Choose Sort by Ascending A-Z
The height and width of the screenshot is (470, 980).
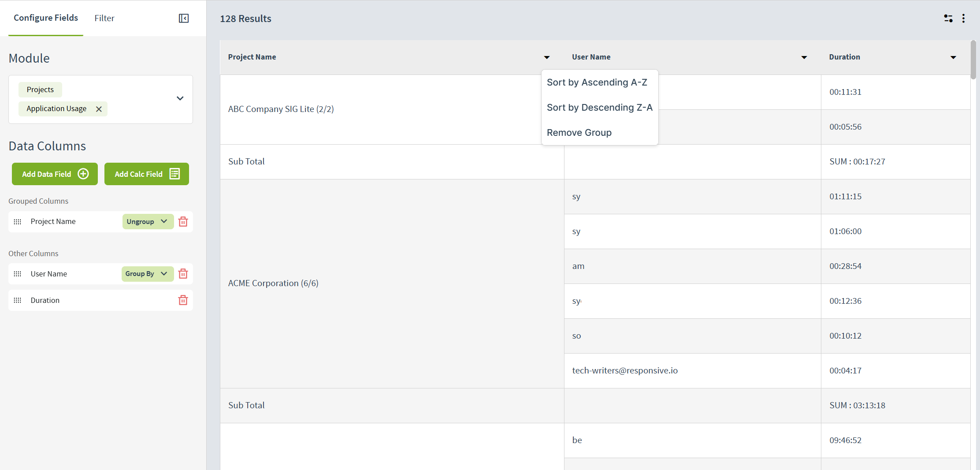[597, 82]
